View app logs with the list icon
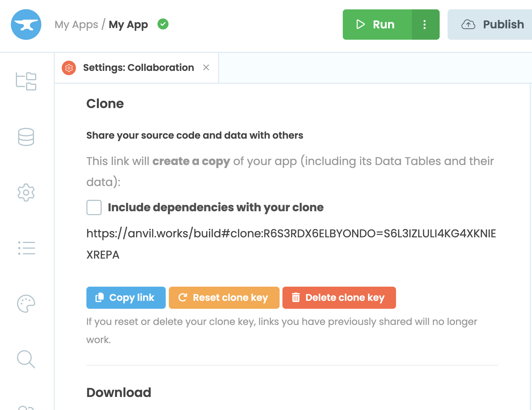 click(26, 248)
